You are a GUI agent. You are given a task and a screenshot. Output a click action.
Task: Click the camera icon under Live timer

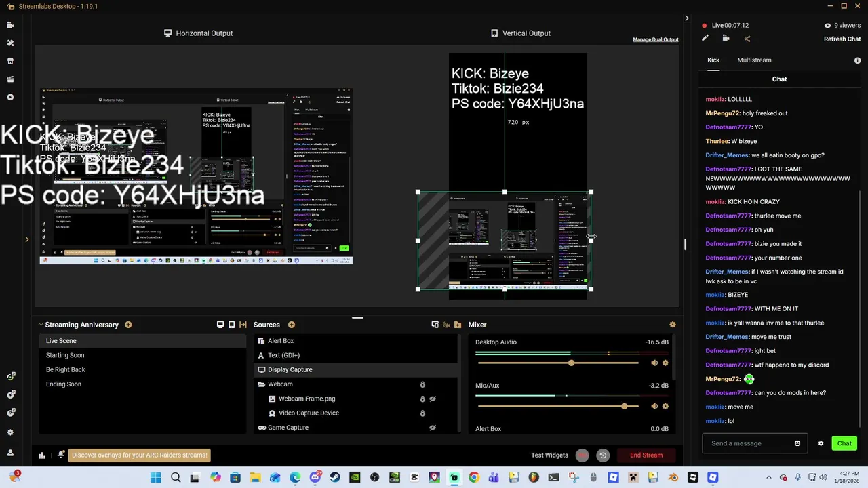(x=726, y=39)
